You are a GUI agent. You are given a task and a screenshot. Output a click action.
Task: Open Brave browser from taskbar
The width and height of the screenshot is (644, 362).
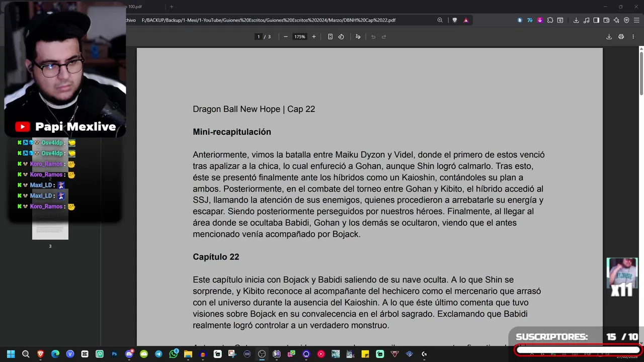click(40, 354)
